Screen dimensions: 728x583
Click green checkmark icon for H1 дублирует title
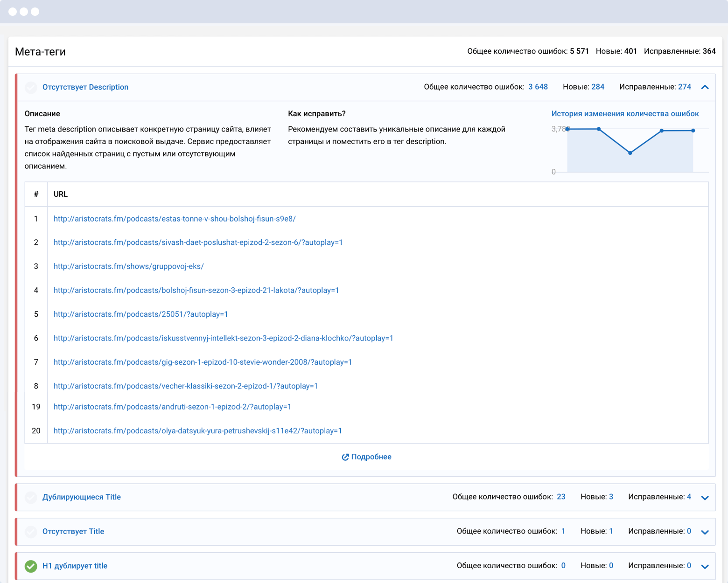pyautogui.click(x=31, y=566)
